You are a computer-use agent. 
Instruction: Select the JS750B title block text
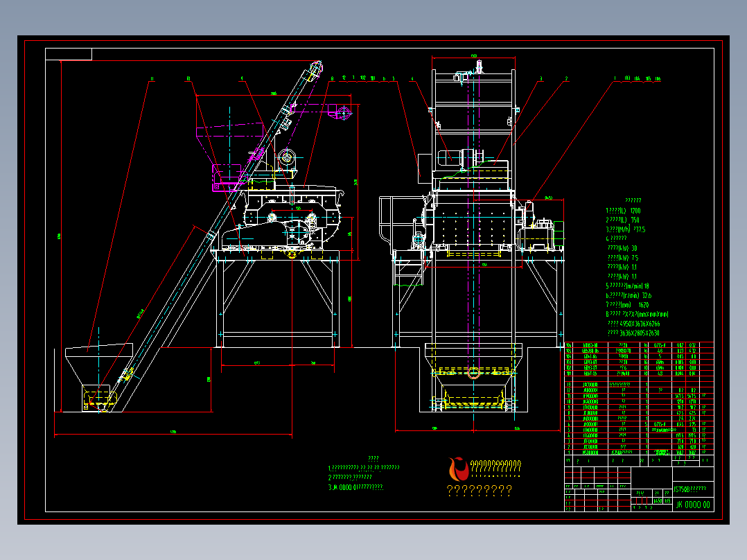pos(689,489)
